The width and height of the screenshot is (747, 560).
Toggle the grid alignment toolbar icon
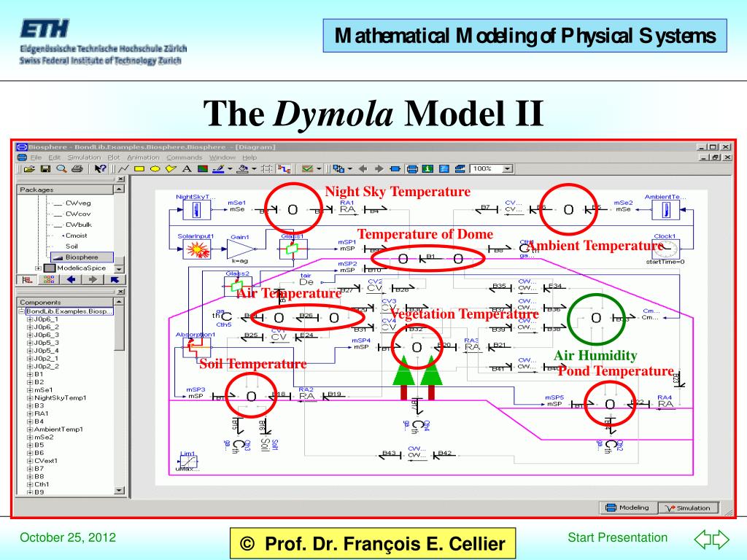coord(267,168)
